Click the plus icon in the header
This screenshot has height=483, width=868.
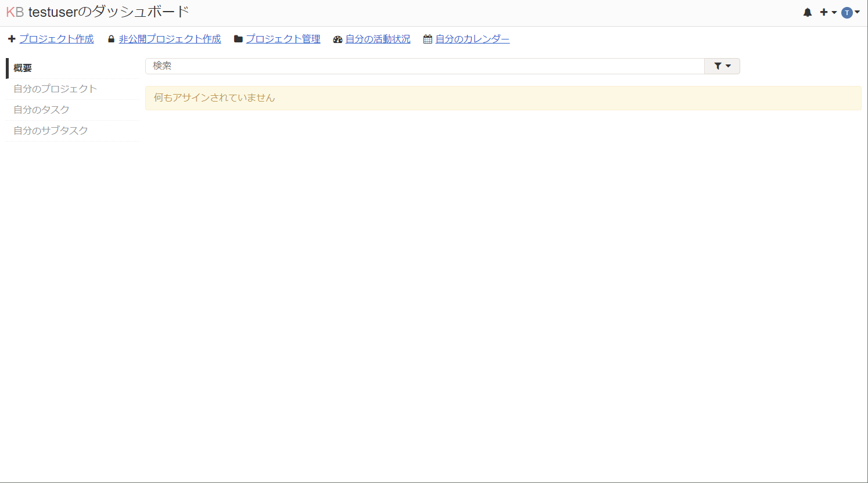(823, 12)
